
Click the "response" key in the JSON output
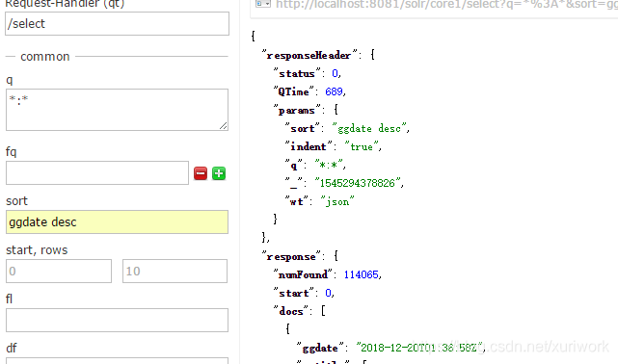(292, 256)
